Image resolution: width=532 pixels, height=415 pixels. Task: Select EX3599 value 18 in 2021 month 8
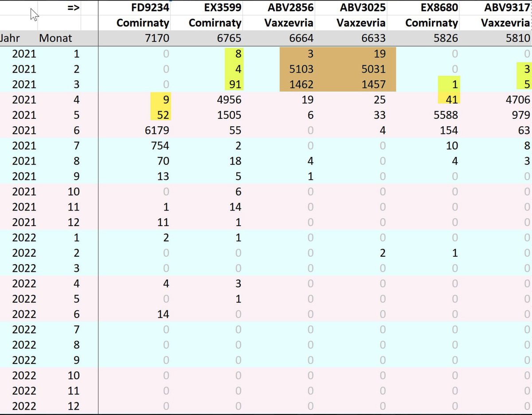point(235,161)
